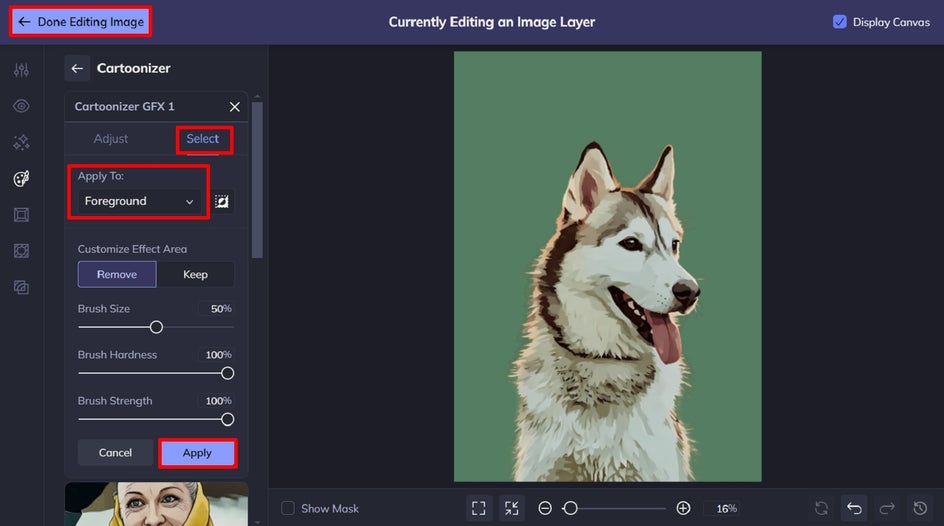944x526 pixels.
Task: Undo the last action
Action: tap(854, 509)
